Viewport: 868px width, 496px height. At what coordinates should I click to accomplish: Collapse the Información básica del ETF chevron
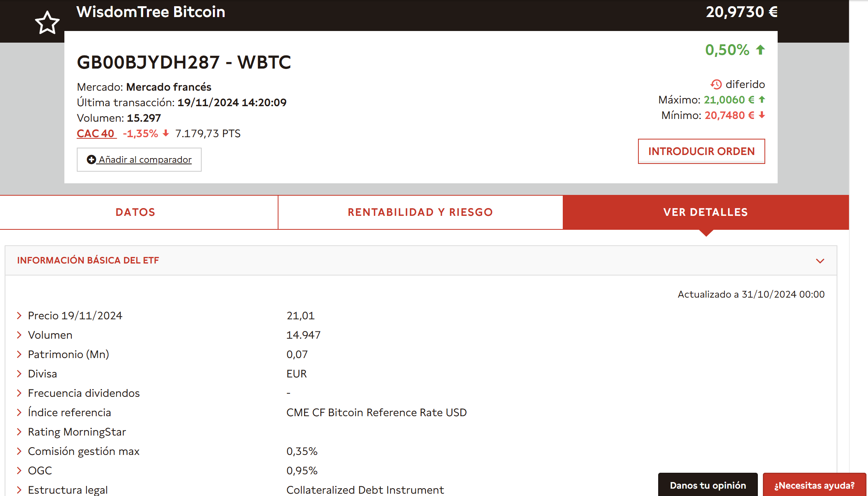(820, 261)
